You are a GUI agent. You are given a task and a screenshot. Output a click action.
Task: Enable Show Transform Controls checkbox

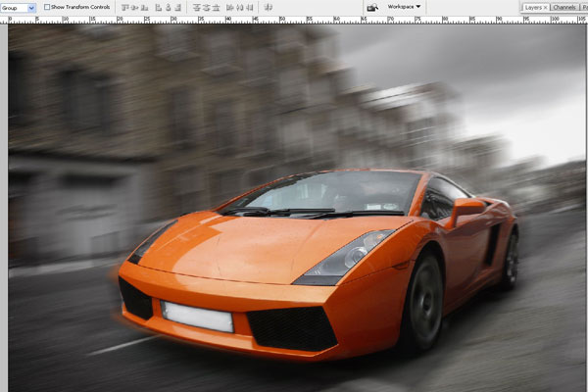point(47,7)
